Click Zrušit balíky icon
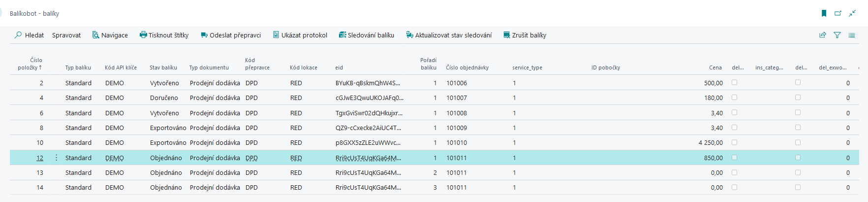 point(506,35)
